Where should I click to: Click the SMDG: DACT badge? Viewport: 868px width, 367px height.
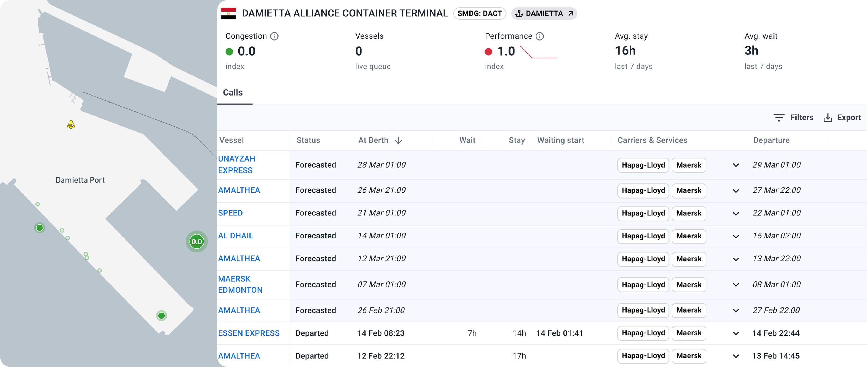[x=479, y=13]
